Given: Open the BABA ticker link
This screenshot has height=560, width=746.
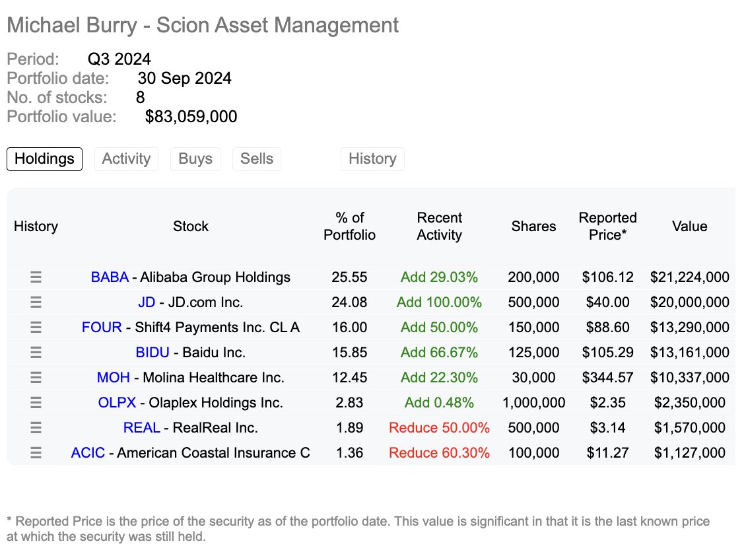Looking at the screenshot, I should coord(110,277).
